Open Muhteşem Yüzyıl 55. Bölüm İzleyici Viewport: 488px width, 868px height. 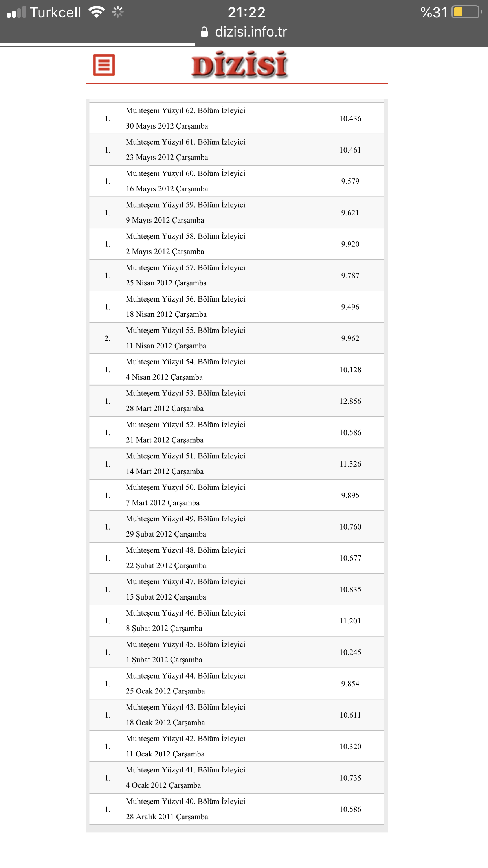[185, 331]
